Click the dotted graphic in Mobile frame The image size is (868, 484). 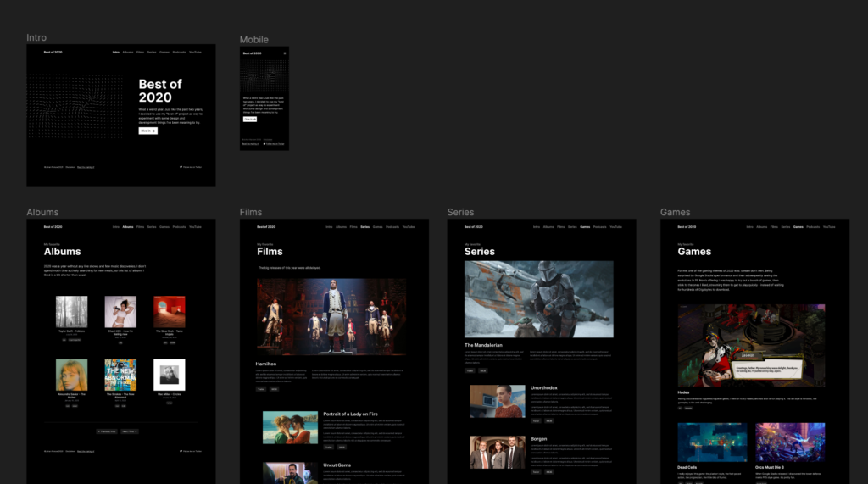264,75
